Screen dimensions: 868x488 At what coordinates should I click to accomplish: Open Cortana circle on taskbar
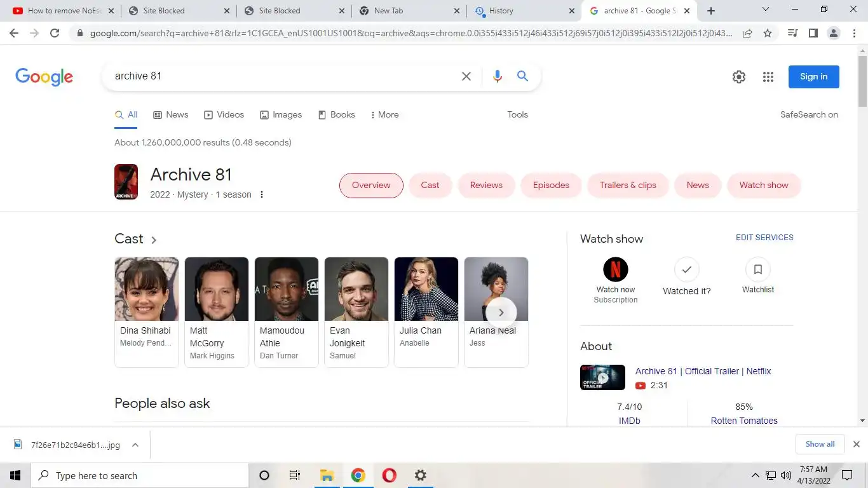tap(264, 475)
